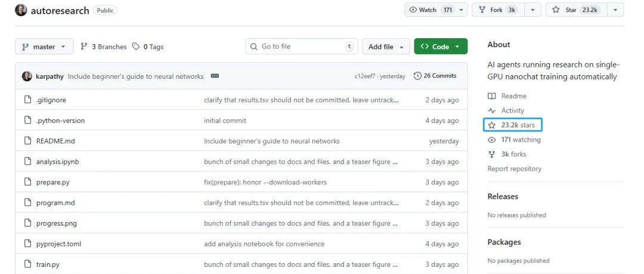Image resolution: width=644 pixels, height=274 pixels.
Task: Open the program.md file
Action: pos(55,203)
